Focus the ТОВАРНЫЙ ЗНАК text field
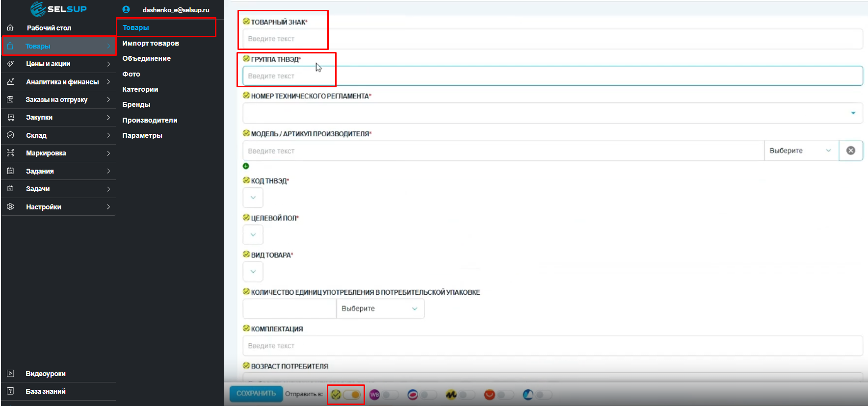The width and height of the screenshot is (868, 406). (x=552, y=39)
